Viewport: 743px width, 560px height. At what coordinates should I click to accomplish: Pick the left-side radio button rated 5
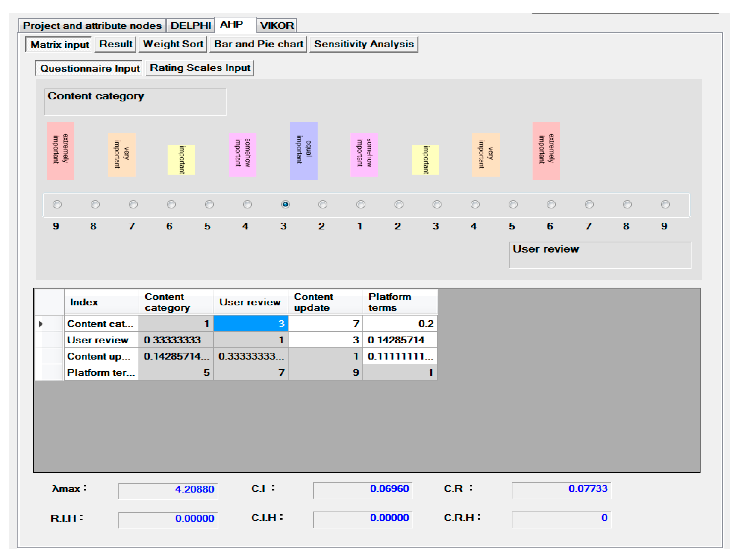(x=209, y=205)
